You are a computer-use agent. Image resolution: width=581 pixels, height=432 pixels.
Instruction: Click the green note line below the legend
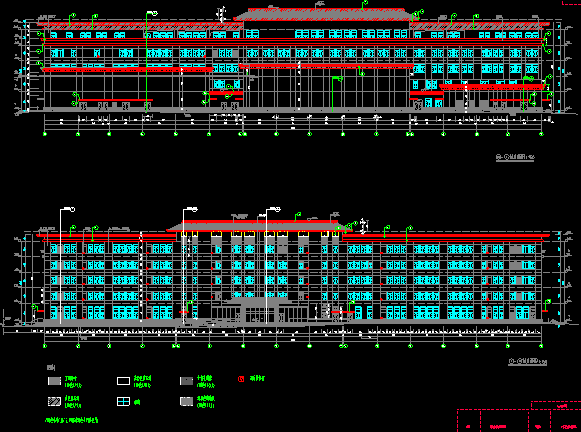(x=72, y=420)
